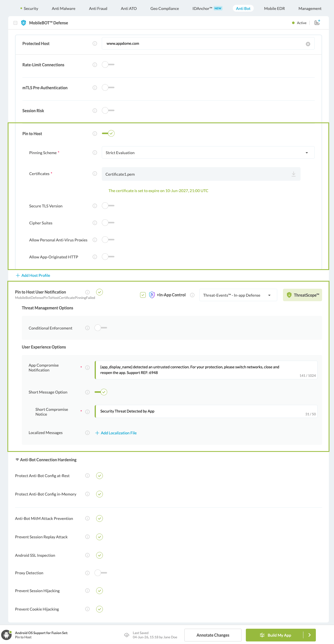This screenshot has width=334, height=644.
Task: Enable mTLS Pre-Authentication toggle
Action: pyautogui.click(x=108, y=88)
